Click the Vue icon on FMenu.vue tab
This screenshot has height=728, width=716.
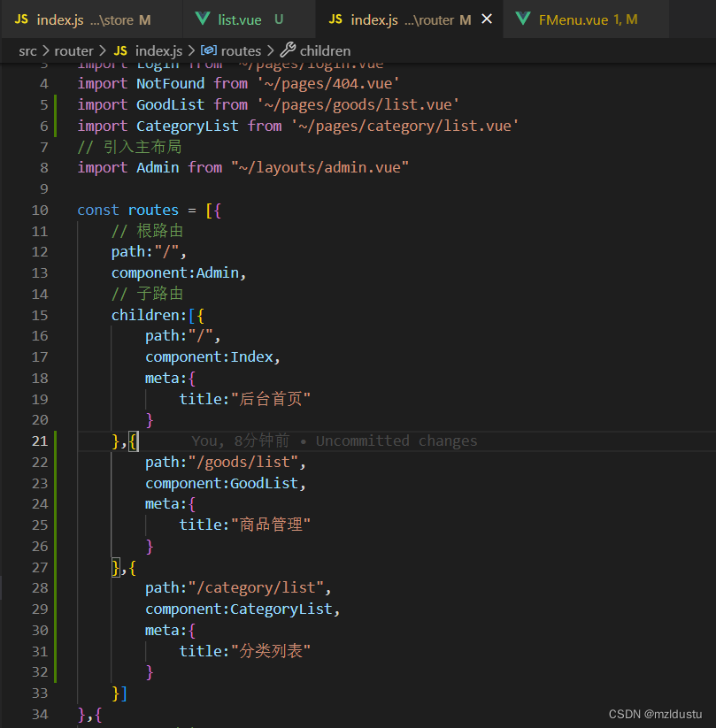[523, 19]
